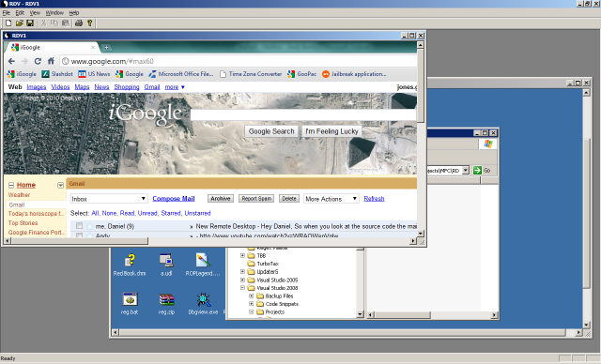Expand the Visual Studio 2005 folder
601x364 pixels.
coord(242,280)
